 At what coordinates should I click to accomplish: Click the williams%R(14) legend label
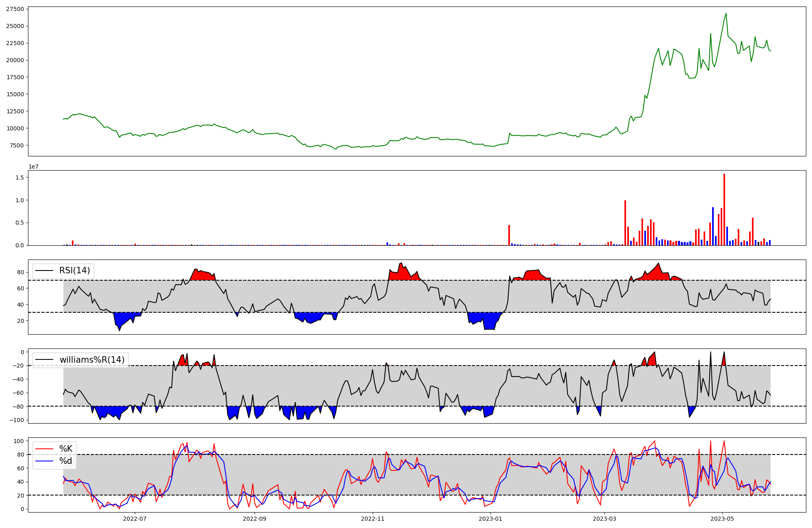click(x=92, y=360)
